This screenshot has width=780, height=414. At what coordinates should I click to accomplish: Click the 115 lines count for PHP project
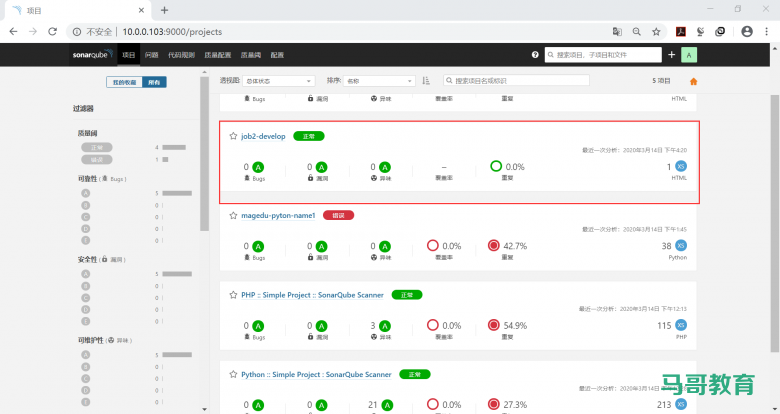(x=664, y=325)
